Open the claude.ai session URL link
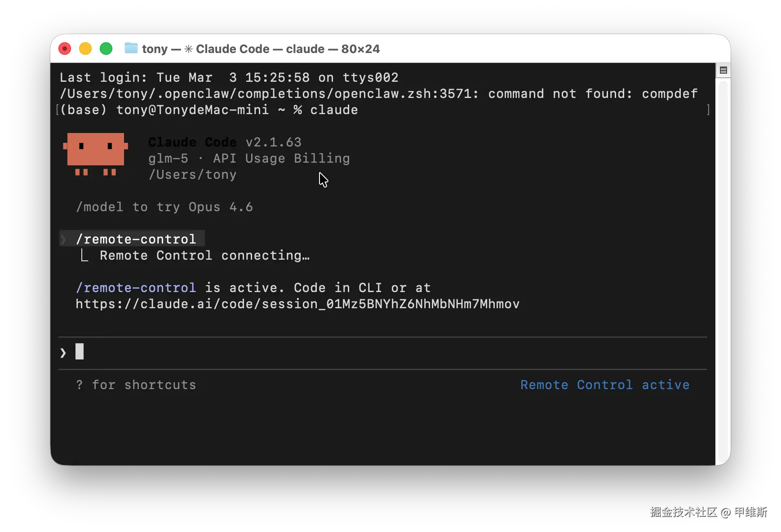 (x=297, y=304)
